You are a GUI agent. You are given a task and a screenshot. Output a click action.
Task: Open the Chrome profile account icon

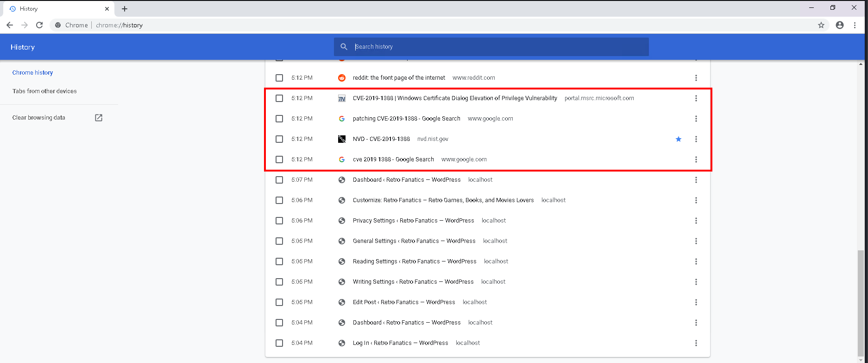839,25
